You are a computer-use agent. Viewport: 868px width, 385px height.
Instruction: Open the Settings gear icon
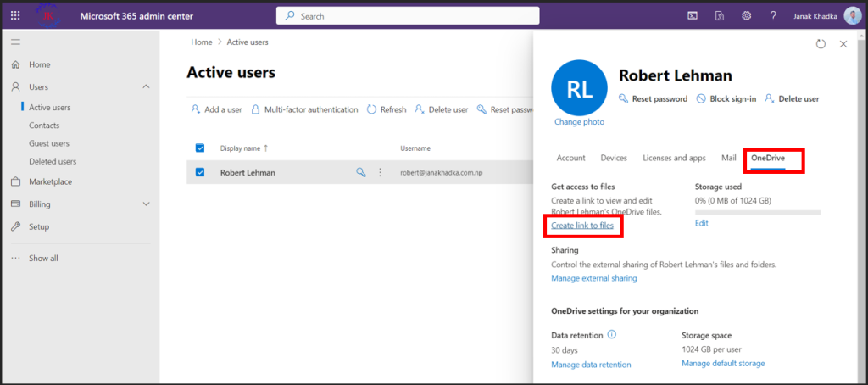[x=746, y=16]
